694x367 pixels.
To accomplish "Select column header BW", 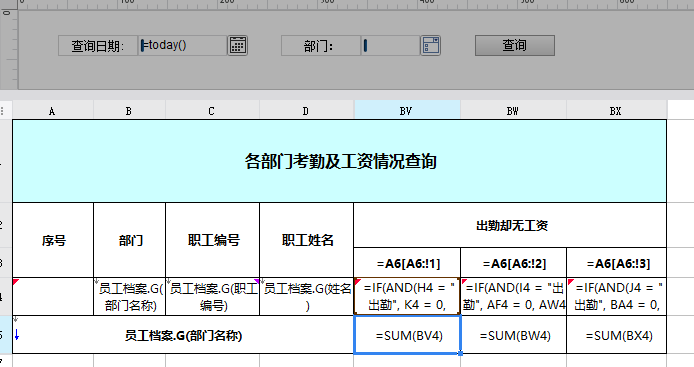I will pos(513,111).
